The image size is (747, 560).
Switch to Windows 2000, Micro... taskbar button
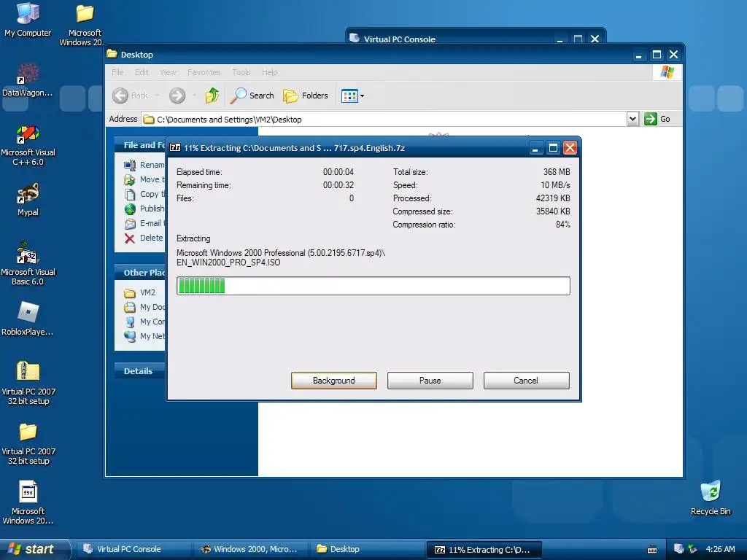(x=251, y=549)
